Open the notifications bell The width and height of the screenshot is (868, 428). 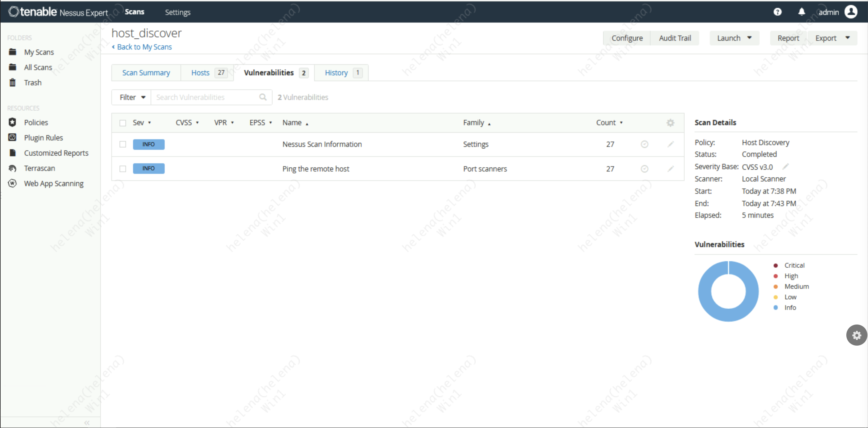pos(801,12)
